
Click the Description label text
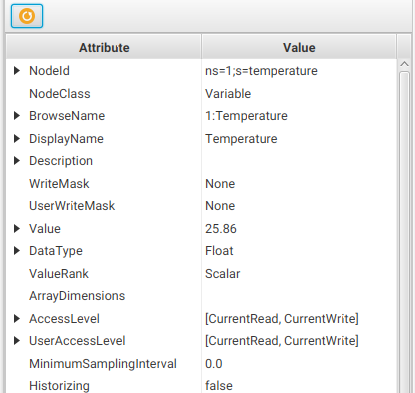pyautogui.click(x=61, y=161)
